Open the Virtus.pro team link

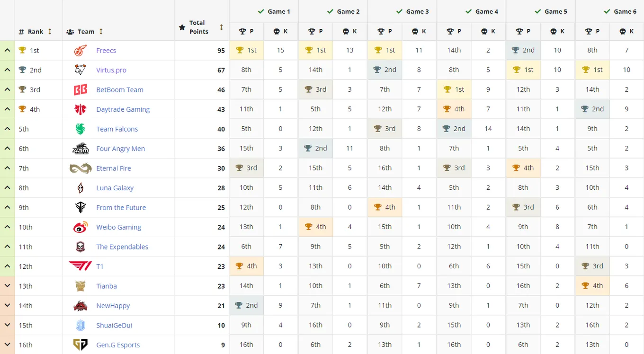point(111,70)
